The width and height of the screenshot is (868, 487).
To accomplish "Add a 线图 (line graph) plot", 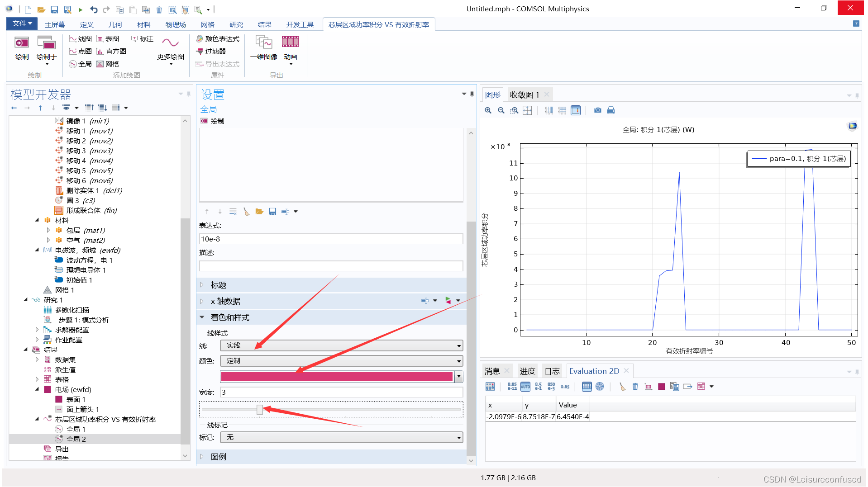I will [81, 39].
